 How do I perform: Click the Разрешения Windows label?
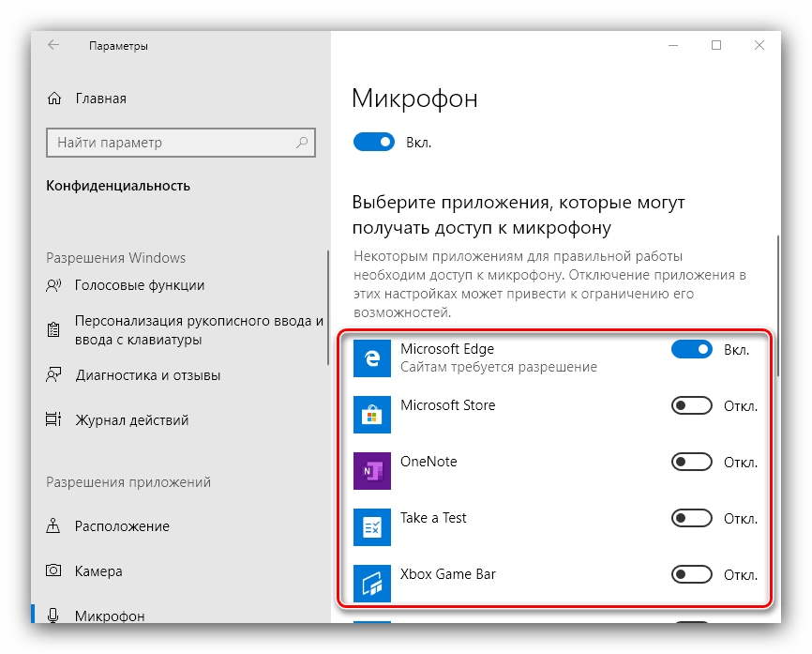pos(116,257)
